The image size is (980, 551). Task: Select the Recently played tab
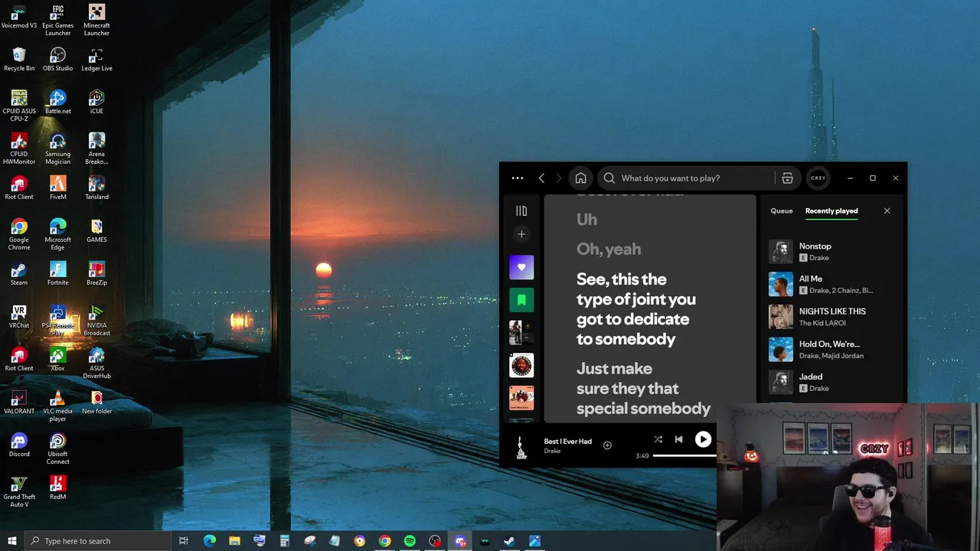coord(831,210)
